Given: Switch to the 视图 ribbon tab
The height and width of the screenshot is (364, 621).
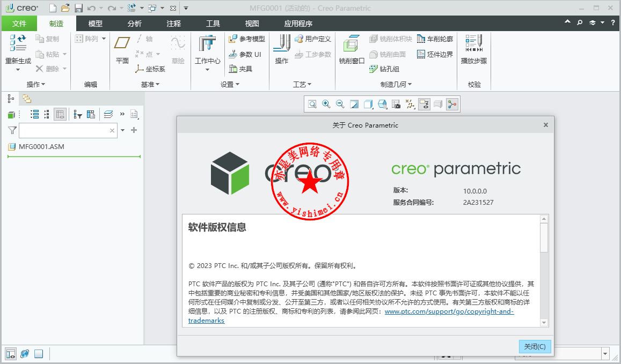Looking at the screenshot, I should (252, 24).
